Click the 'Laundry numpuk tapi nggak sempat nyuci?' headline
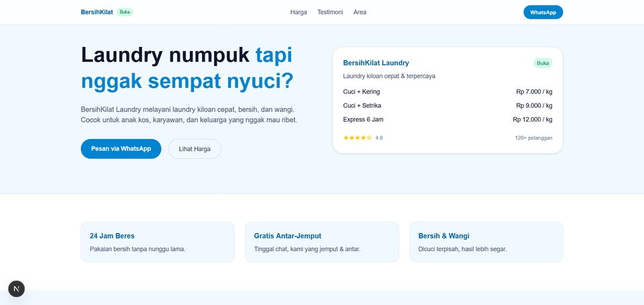644x305 pixels. pos(187,68)
